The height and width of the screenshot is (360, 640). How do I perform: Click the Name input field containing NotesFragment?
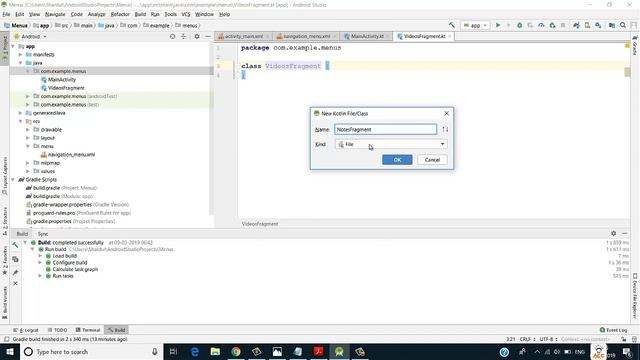click(385, 129)
